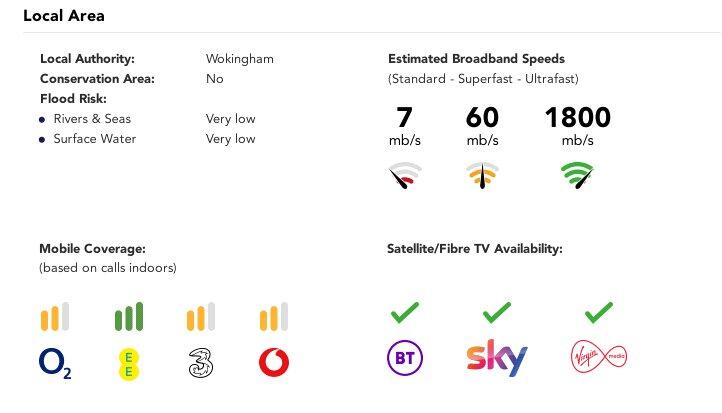
Task: Click the orange superfast speed gauge icon
Action: pos(482,176)
